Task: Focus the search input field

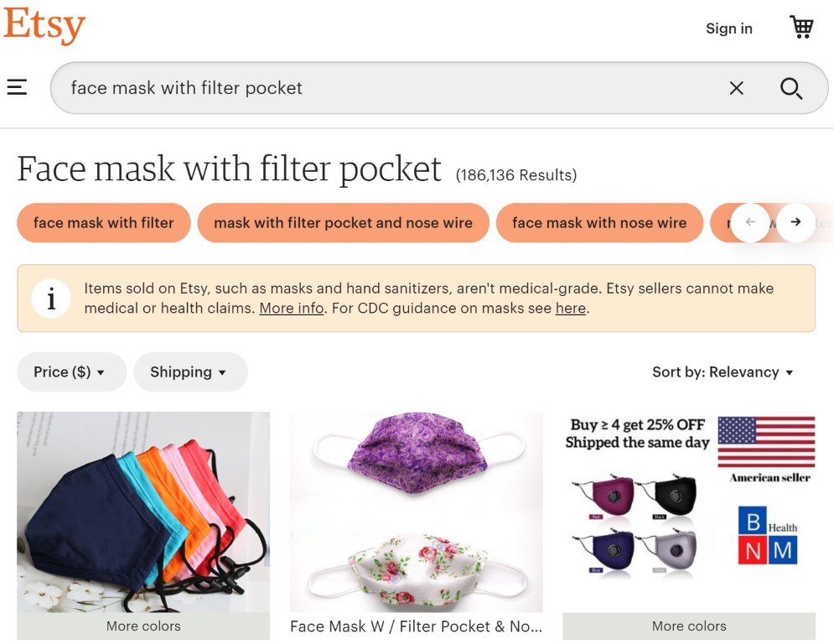Action: [377, 88]
